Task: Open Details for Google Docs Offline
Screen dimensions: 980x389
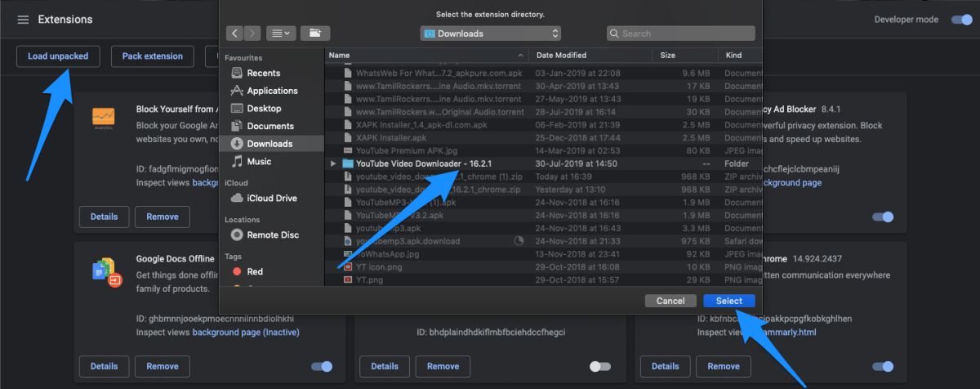Action: [x=104, y=366]
